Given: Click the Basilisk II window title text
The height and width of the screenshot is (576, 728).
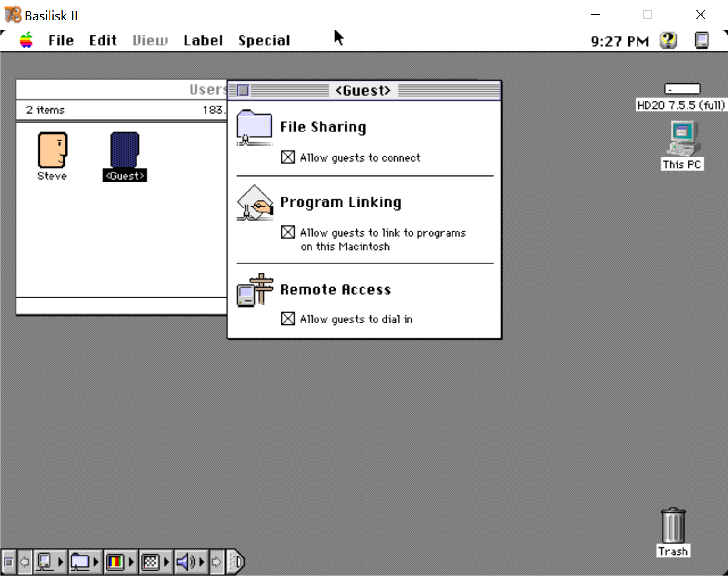Looking at the screenshot, I should (x=51, y=15).
